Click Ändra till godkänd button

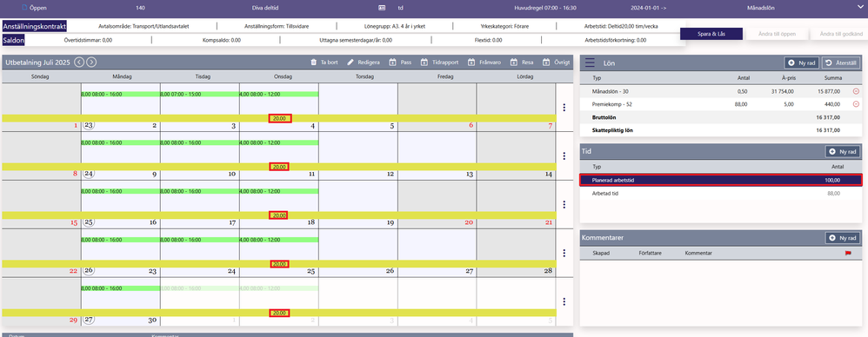838,34
